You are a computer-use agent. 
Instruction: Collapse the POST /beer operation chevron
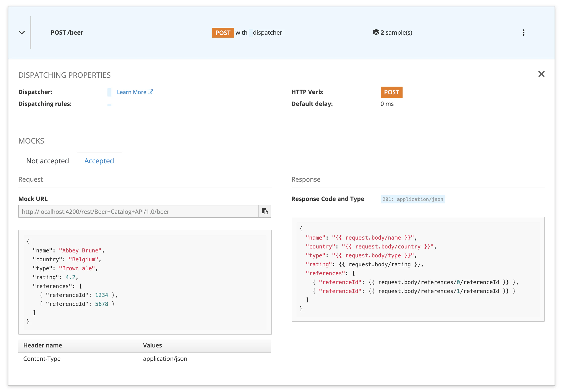[x=22, y=32]
